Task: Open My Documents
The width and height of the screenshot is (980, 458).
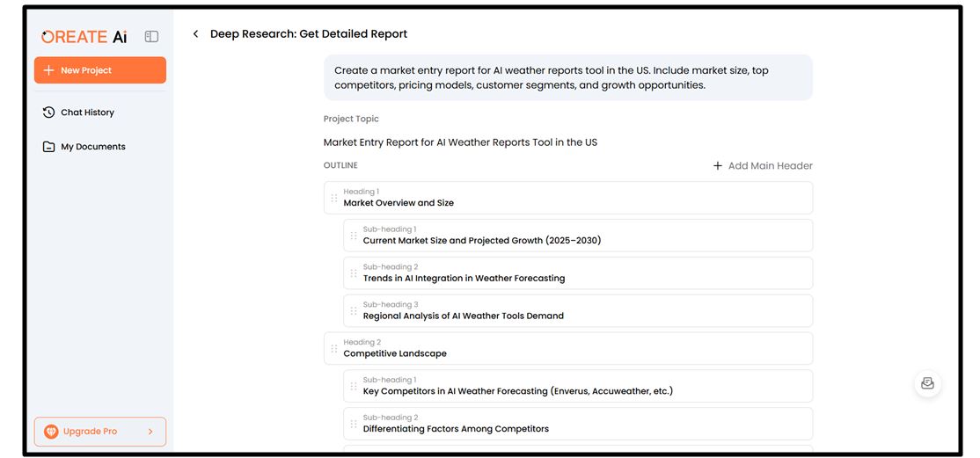Action: click(x=92, y=147)
